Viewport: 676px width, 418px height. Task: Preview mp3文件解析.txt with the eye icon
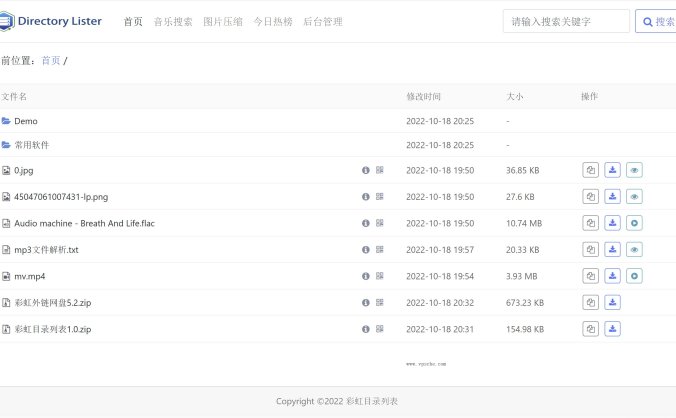point(634,250)
